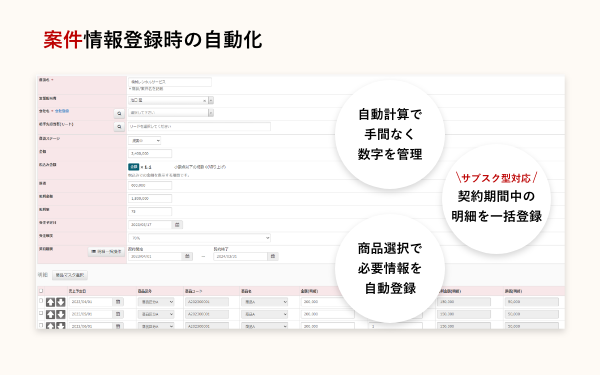
Task: Open product name dropdown in second row
Action: coord(264,314)
